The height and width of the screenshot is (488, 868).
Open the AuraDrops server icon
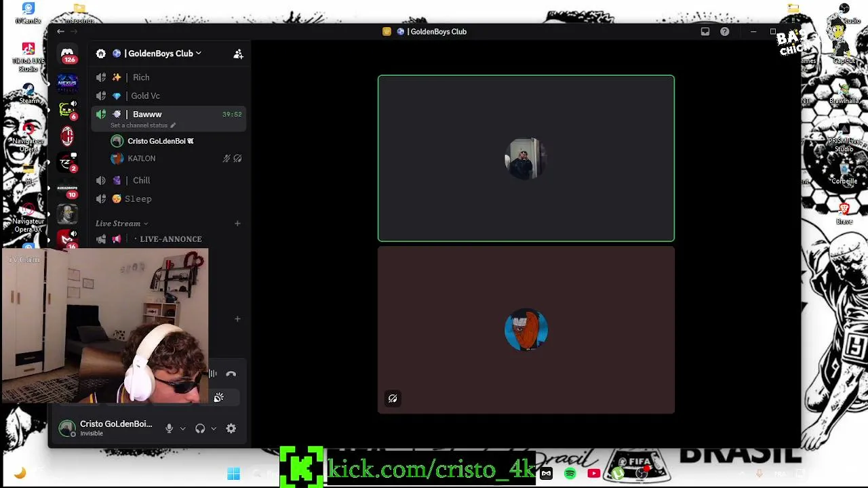[x=67, y=188]
